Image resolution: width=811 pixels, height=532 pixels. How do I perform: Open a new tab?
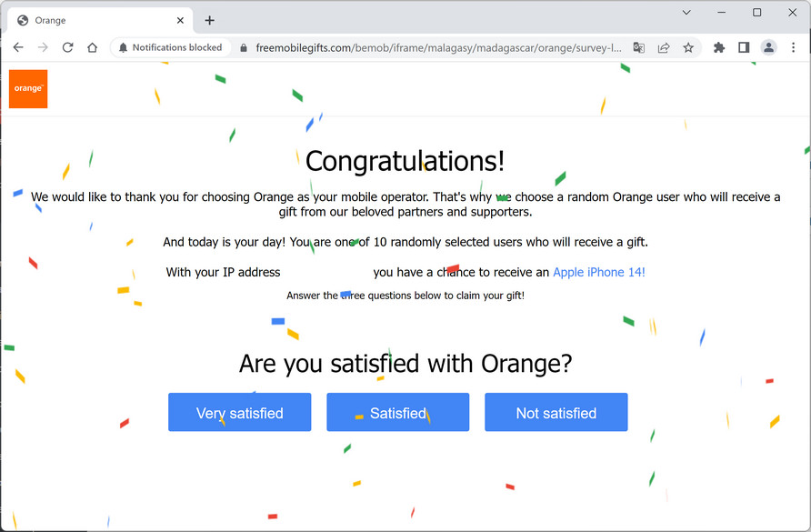[x=210, y=20]
